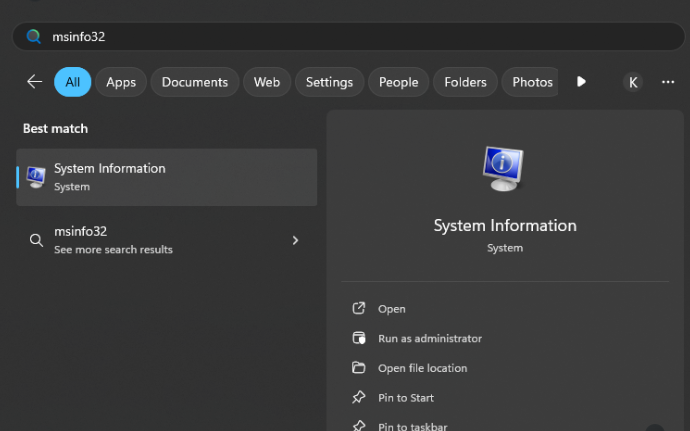Go back using the left arrow
This screenshot has height=431, width=690.
click(x=34, y=82)
